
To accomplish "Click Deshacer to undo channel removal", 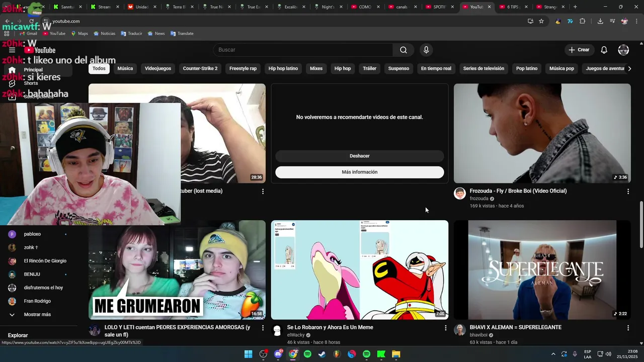I will tap(360, 156).
